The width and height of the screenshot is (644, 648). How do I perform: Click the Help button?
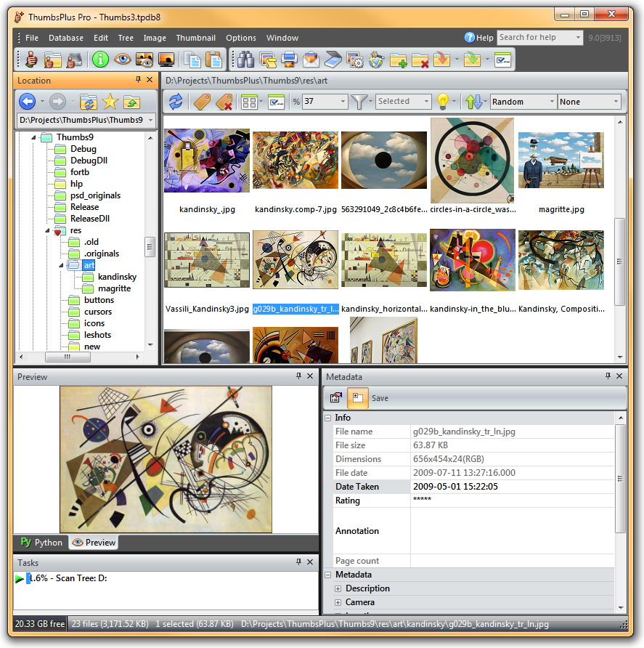478,38
